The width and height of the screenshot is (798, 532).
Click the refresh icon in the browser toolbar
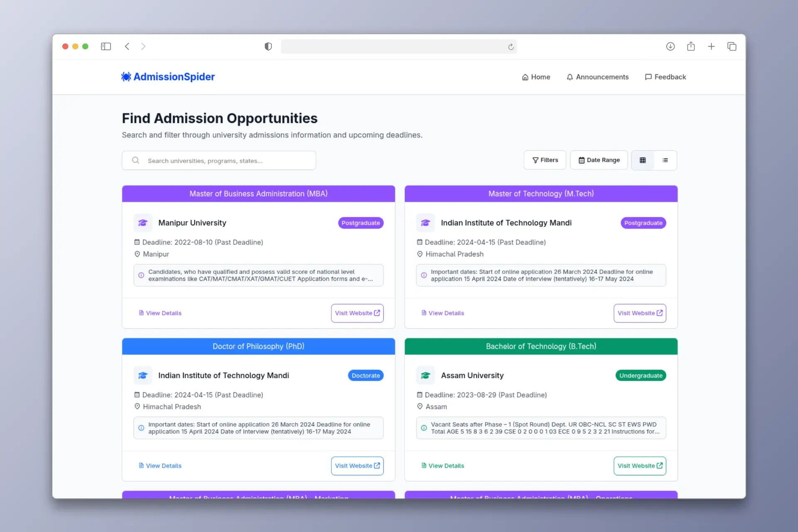click(x=511, y=47)
